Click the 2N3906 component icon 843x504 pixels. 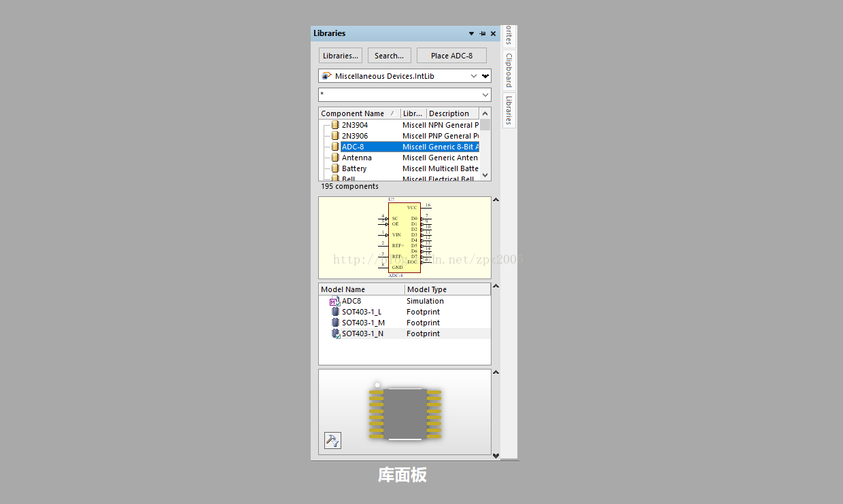click(335, 136)
